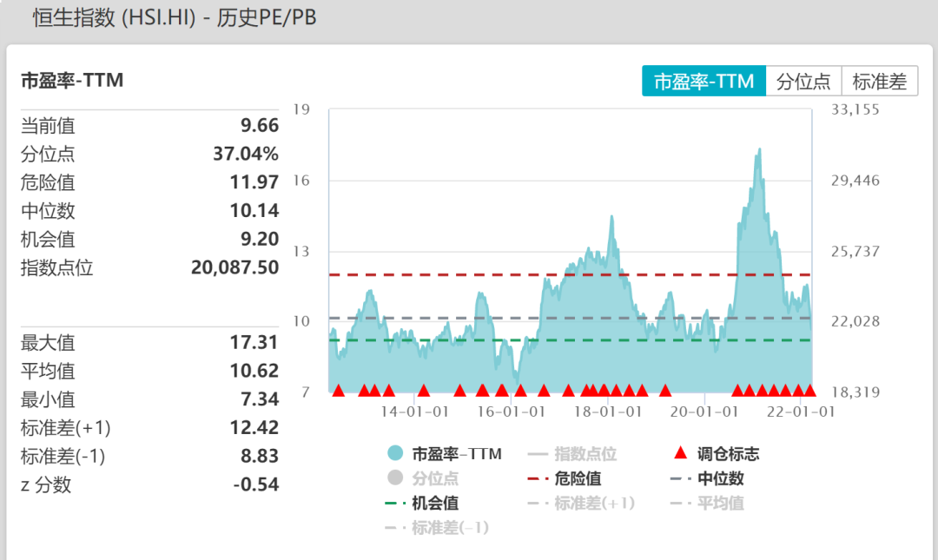Click the 分位点 37.04% value
The height and width of the screenshot is (560, 938).
pyautogui.click(x=246, y=154)
